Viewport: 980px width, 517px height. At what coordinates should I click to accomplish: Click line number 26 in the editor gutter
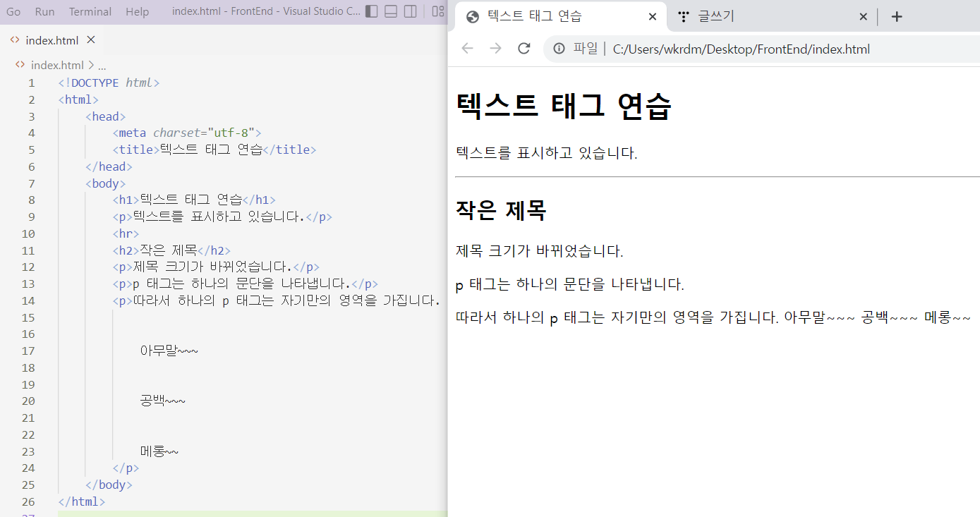click(x=28, y=501)
